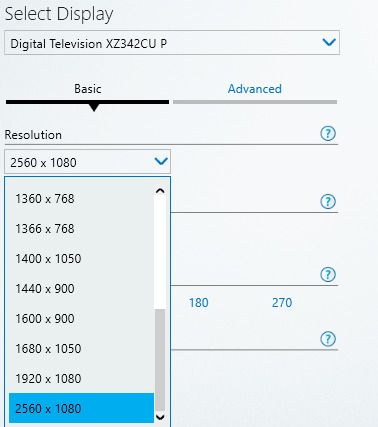Screen dimensions: 378x427
Task: Click the help icon below Resolution
Action: (328, 202)
